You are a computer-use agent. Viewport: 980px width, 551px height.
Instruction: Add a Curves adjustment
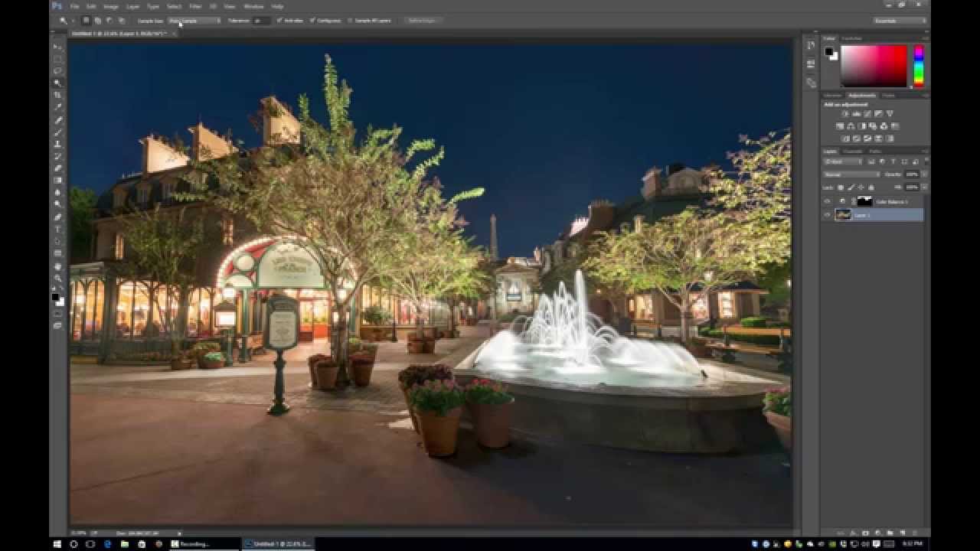click(x=867, y=113)
